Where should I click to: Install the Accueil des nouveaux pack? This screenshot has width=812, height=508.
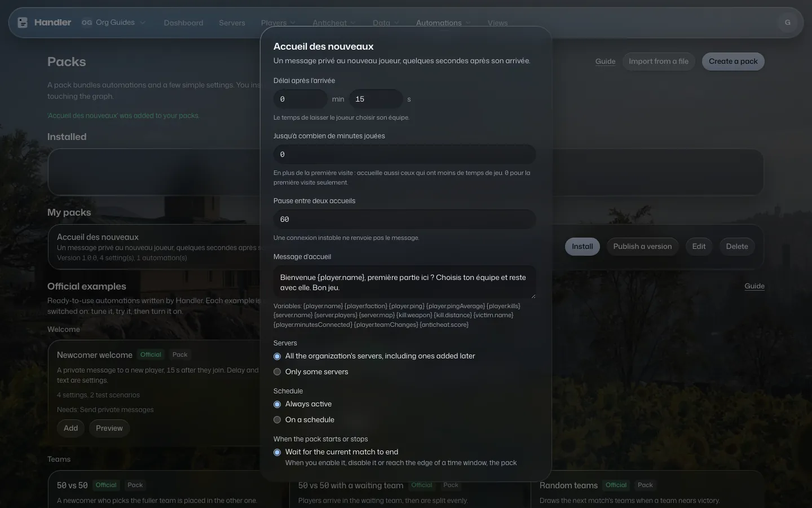tap(582, 247)
